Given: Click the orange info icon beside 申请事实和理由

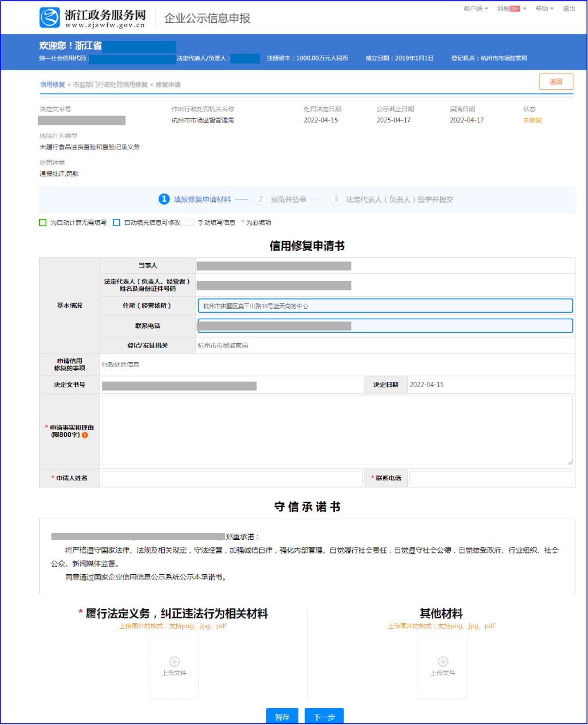Looking at the screenshot, I should click(84, 435).
